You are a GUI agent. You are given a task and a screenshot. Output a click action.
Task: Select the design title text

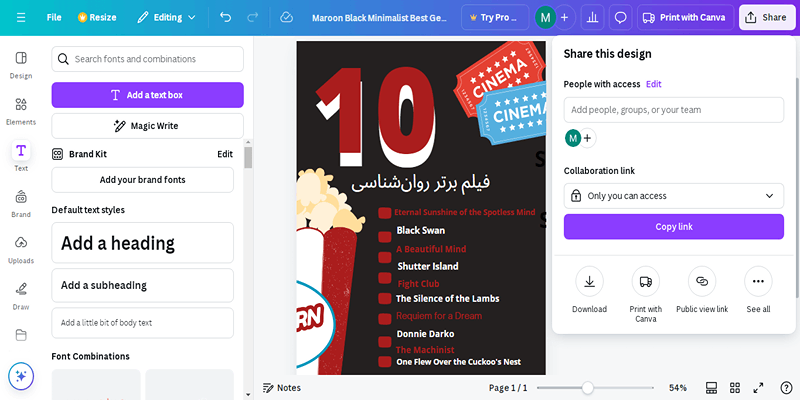click(x=379, y=17)
